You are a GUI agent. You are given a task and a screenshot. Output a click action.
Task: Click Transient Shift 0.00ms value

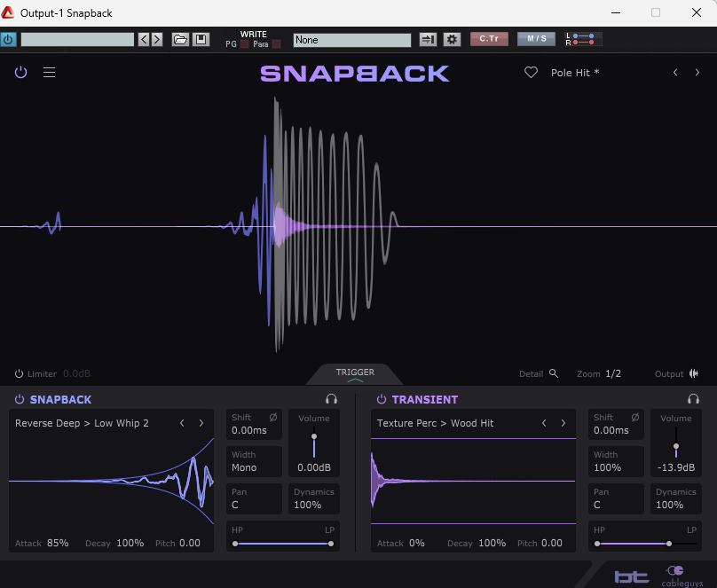tap(611, 430)
